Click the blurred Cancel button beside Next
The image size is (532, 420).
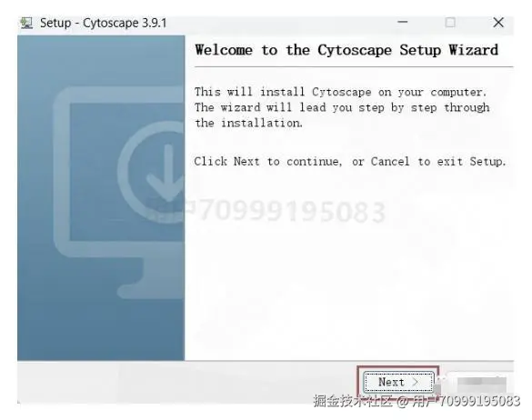pos(481,383)
